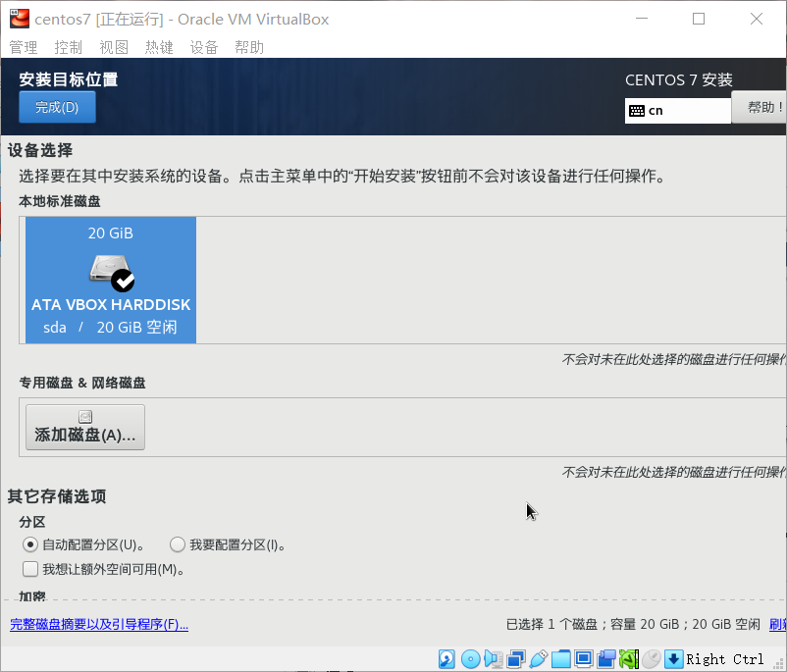The image size is (787, 672).
Task: Click the centos7 VirtualBox title bar icon
Action: (x=20, y=19)
